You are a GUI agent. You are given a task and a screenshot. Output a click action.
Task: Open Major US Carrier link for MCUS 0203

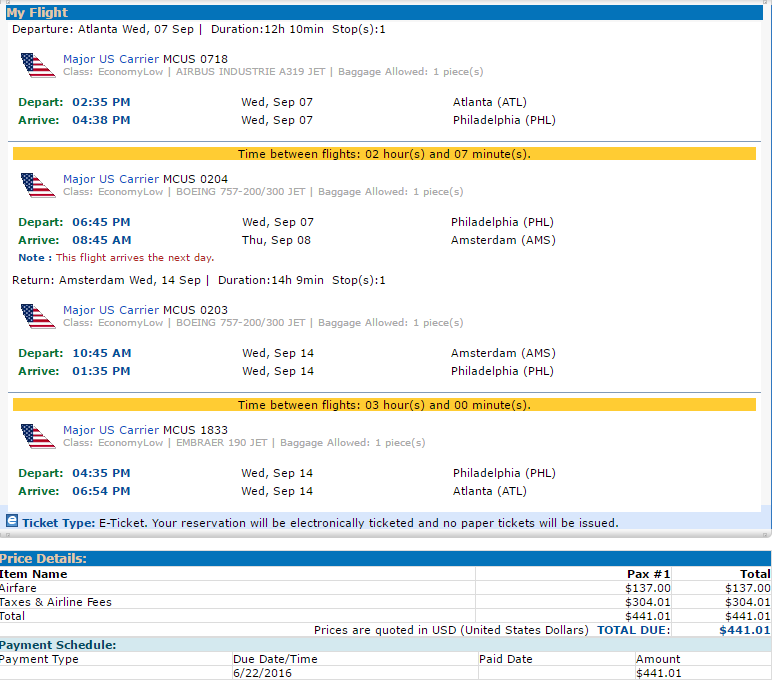(111, 310)
